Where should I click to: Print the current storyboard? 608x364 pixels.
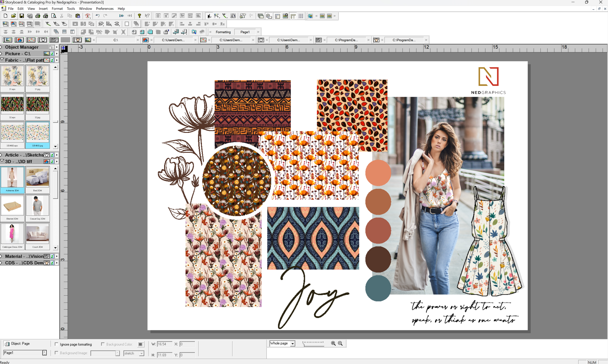(38, 16)
